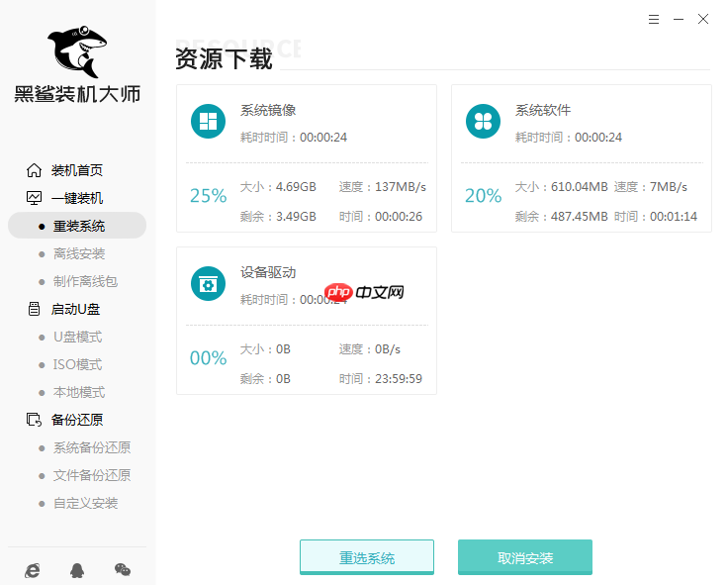The width and height of the screenshot is (728, 585).
Task: Open 离线安装 menu item
Action: click(79, 253)
